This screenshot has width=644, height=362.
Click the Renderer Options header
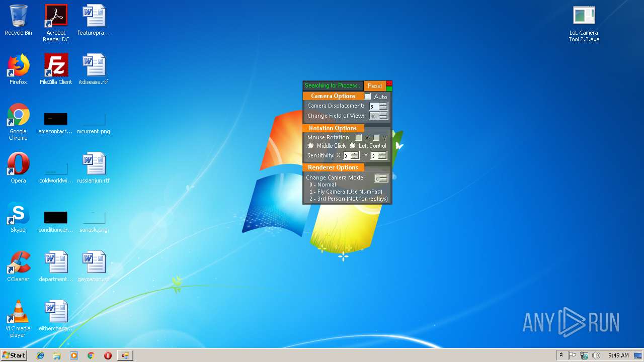333,167
